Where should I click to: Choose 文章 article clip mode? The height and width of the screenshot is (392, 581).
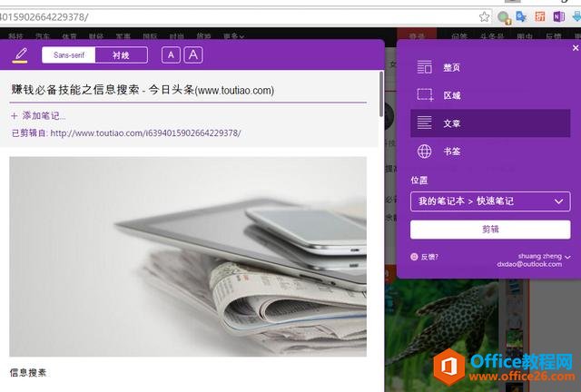pos(490,123)
